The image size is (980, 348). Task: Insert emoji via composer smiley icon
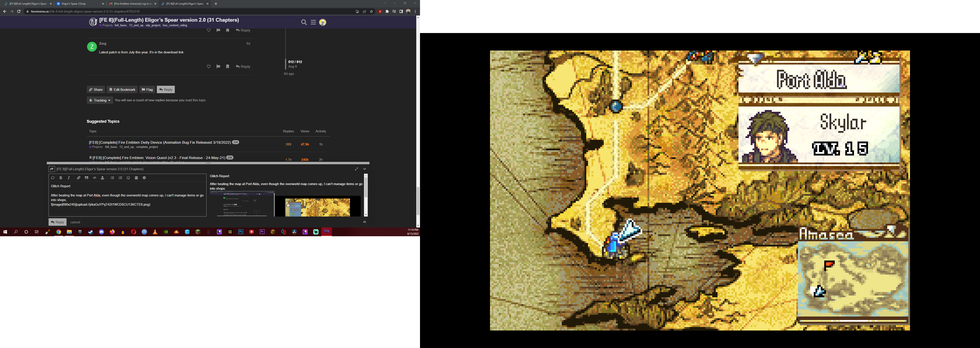(x=128, y=178)
